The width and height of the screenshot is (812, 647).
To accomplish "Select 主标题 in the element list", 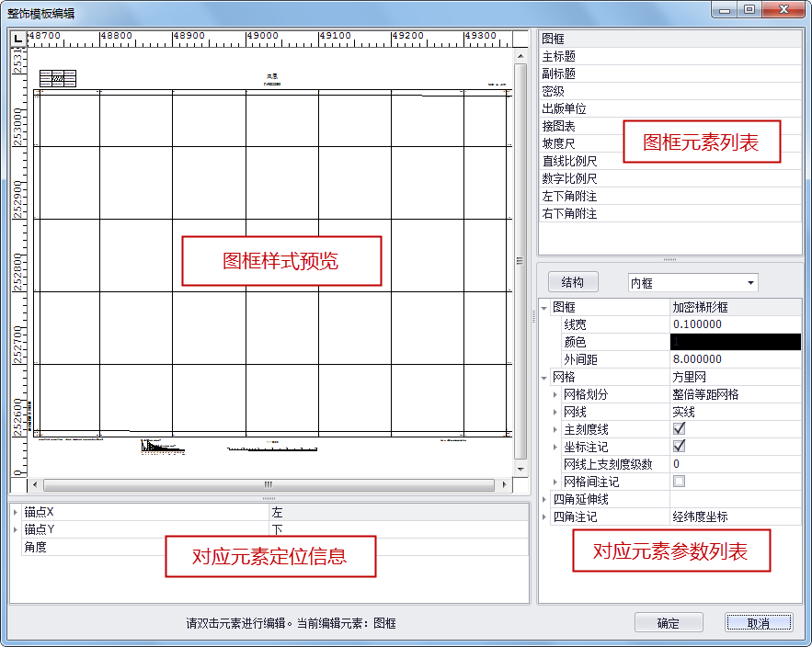I will click(x=559, y=57).
